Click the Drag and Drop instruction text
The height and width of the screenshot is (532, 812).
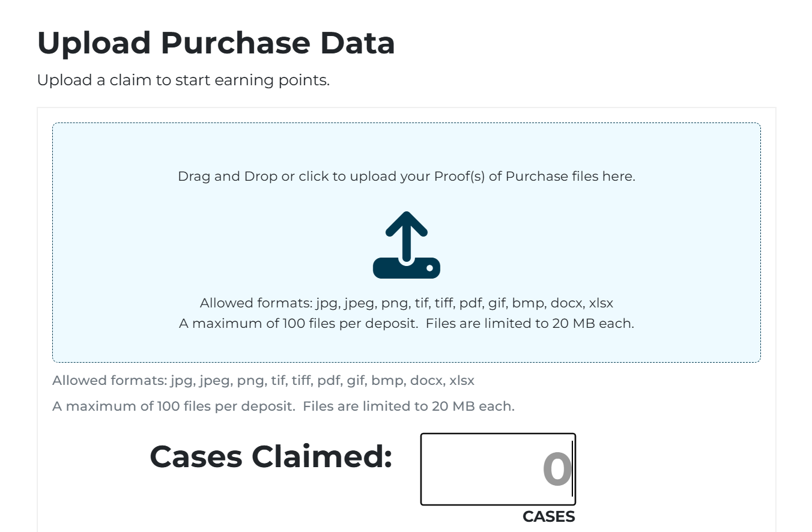(x=406, y=176)
